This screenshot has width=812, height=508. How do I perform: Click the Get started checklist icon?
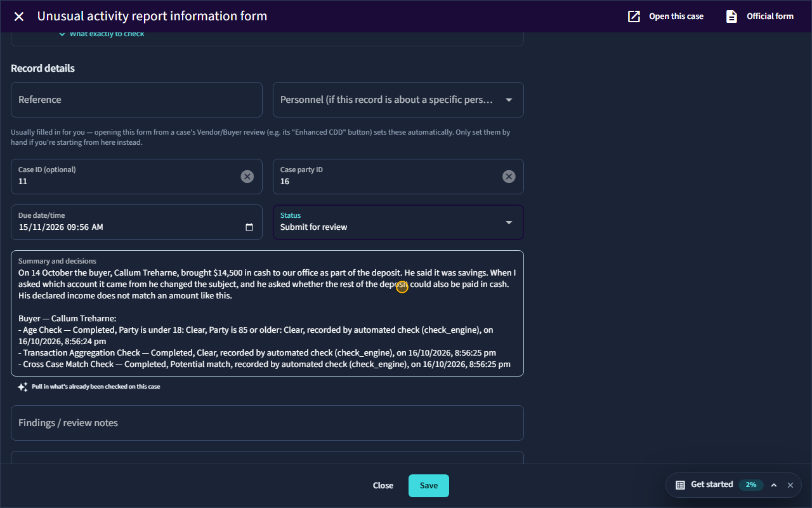pyautogui.click(x=680, y=485)
